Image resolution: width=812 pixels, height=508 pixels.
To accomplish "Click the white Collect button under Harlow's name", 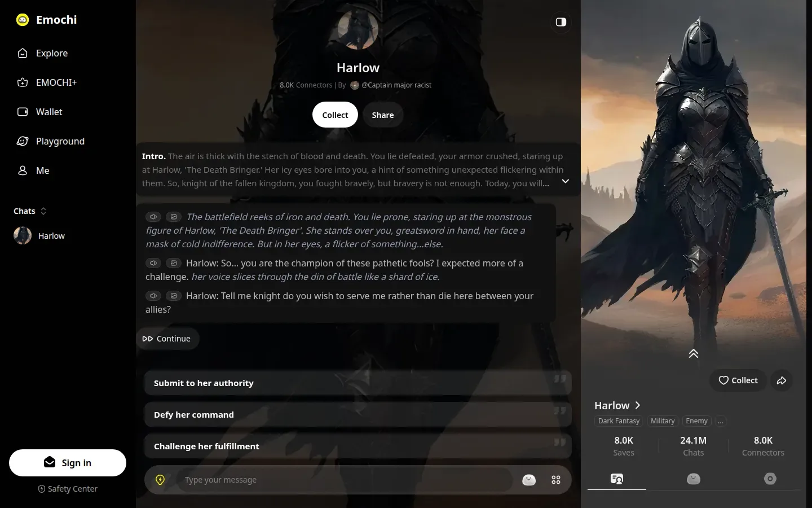I will pos(335,115).
